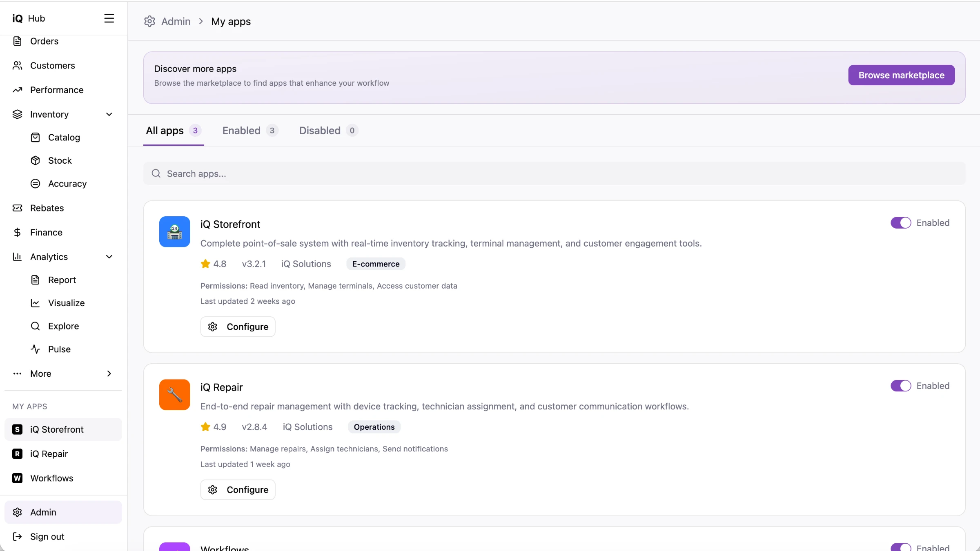Click the E-commerce category tag

pyautogui.click(x=376, y=264)
